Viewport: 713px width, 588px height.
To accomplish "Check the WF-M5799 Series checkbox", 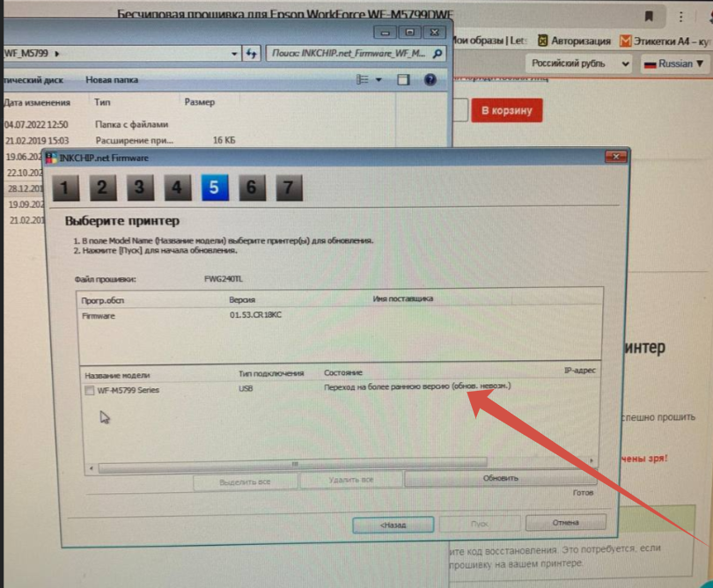I will 90,390.
